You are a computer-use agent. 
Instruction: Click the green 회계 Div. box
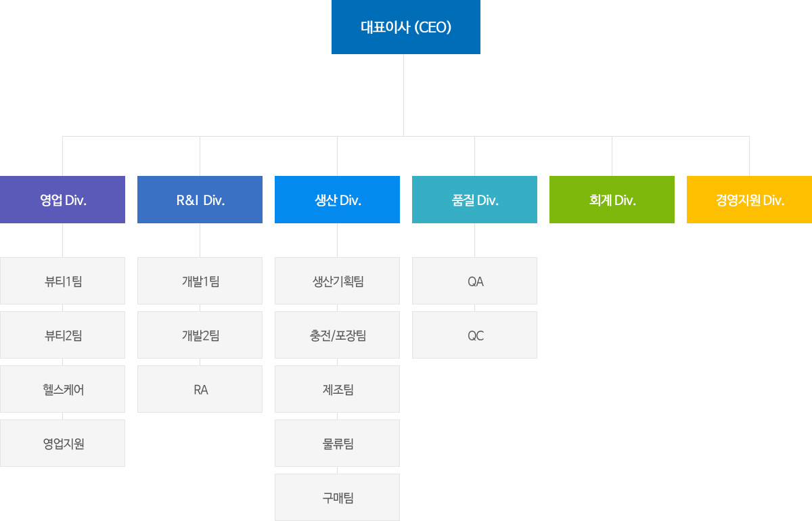point(612,200)
